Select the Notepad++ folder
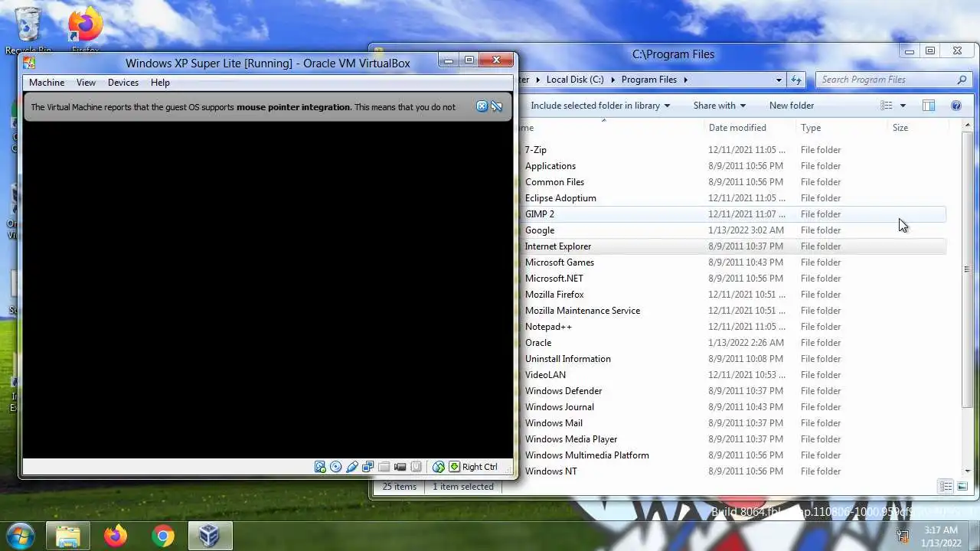 click(731, 327)
